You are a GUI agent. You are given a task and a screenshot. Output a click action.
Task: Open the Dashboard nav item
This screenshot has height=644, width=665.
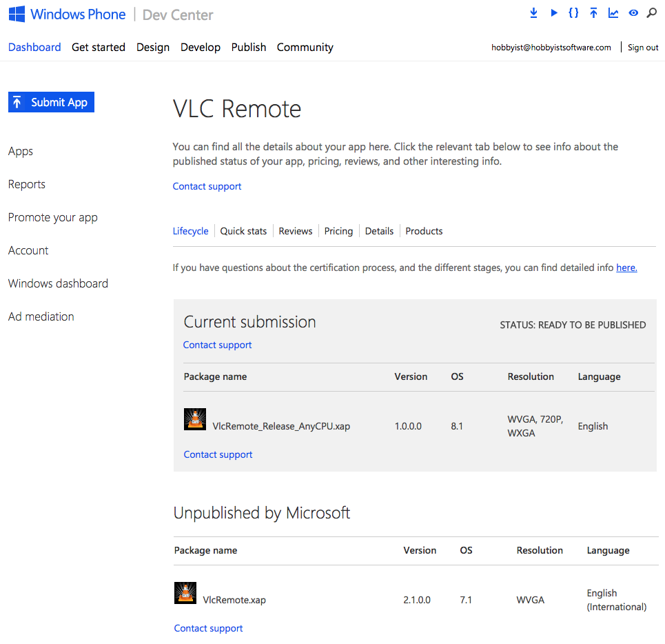tap(34, 47)
